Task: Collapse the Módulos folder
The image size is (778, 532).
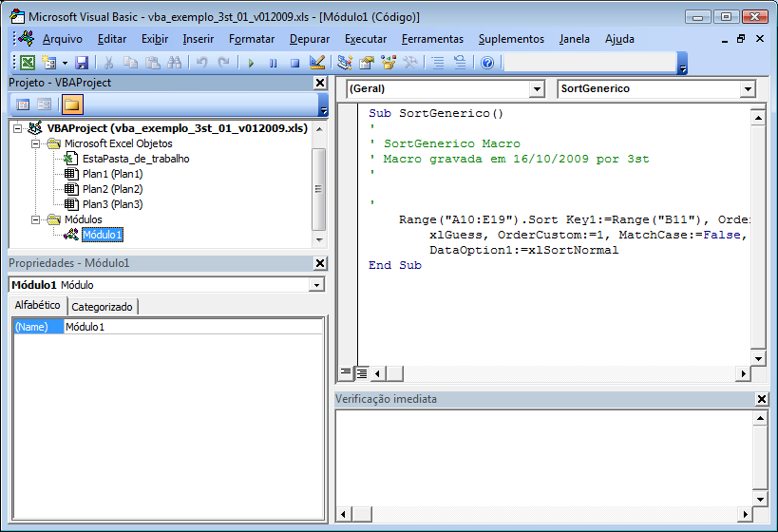Action: [36, 219]
